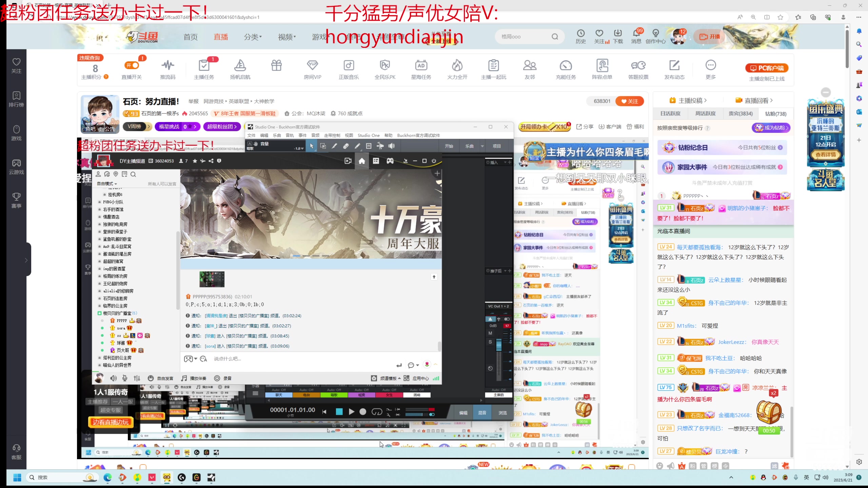This screenshot has height=488, width=868.
Task: Open 走带控制 transport menu in Studio One
Action: point(332,135)
